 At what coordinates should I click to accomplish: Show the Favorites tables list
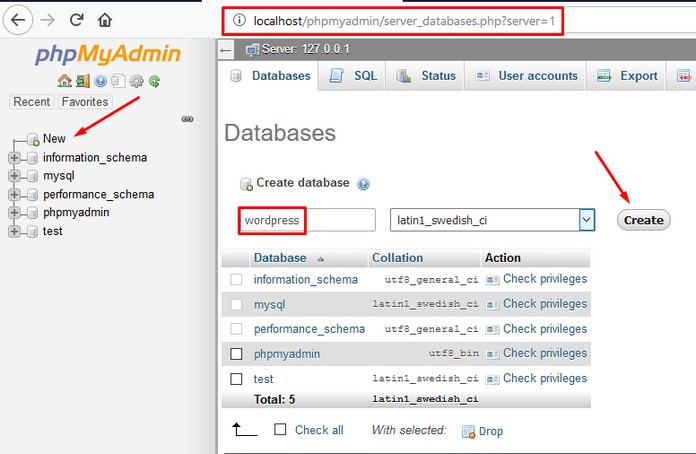[x=85, y=102]
